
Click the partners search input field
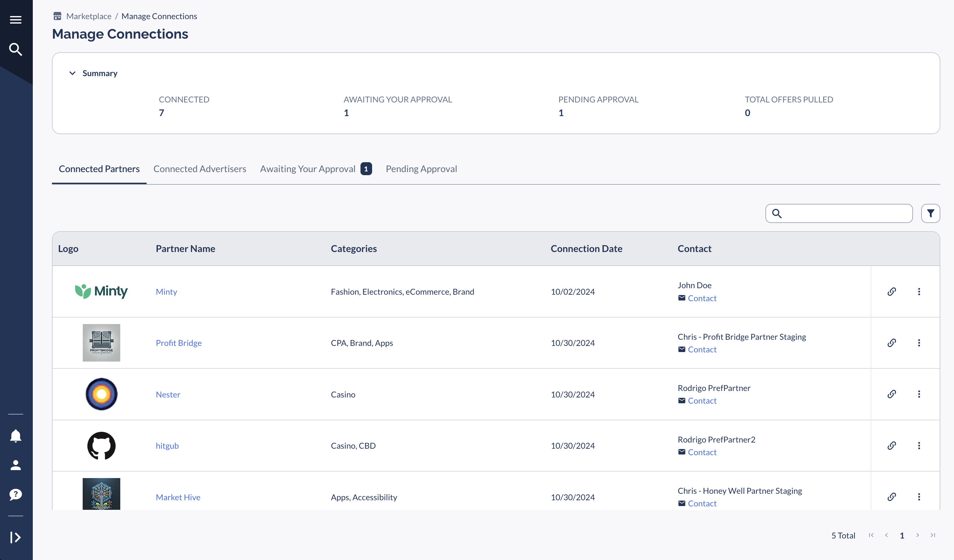[839, 213]
